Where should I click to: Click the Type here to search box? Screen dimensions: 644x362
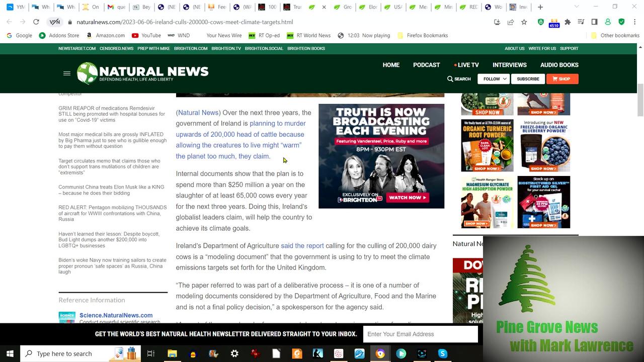click(80, 353)
